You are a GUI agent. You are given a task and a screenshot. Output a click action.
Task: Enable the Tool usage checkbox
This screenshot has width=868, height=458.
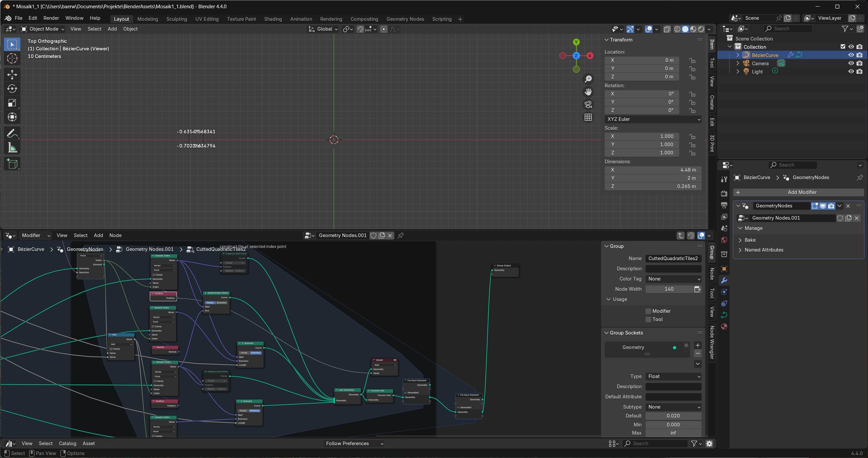point(648,319)
